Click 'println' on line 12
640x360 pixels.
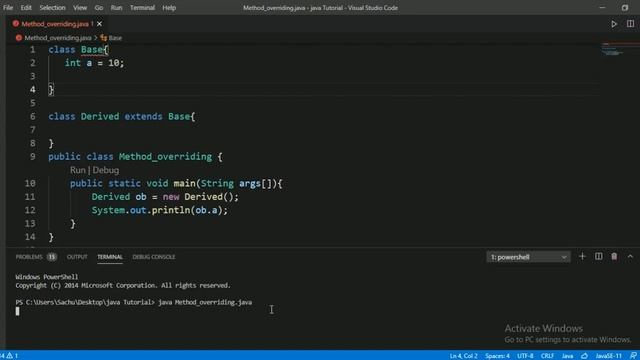click(171, 210)
